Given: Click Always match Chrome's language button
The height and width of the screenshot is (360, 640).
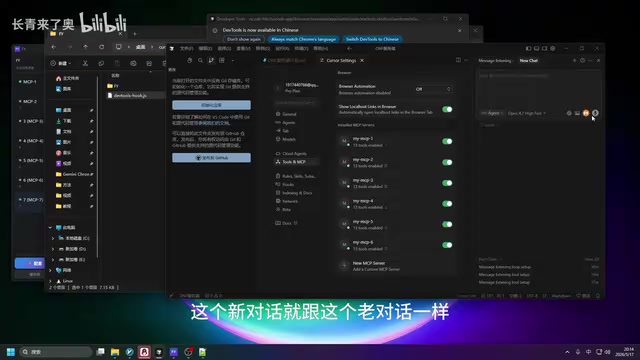Looking at the screenshot, I should tap(303, 39).
